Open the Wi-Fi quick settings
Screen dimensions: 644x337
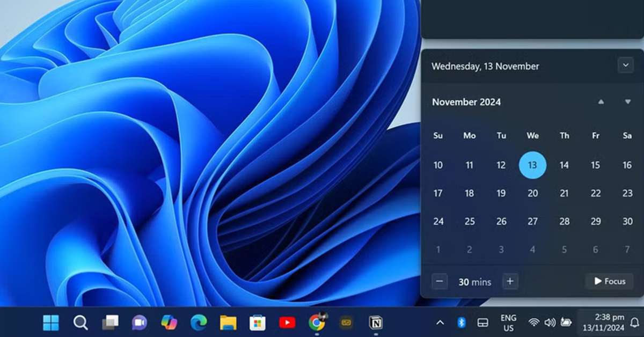[x=533, y=323]
